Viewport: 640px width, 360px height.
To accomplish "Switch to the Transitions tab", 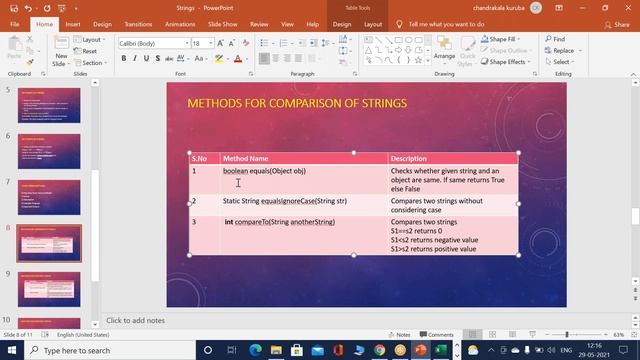I will pos(138,24).
